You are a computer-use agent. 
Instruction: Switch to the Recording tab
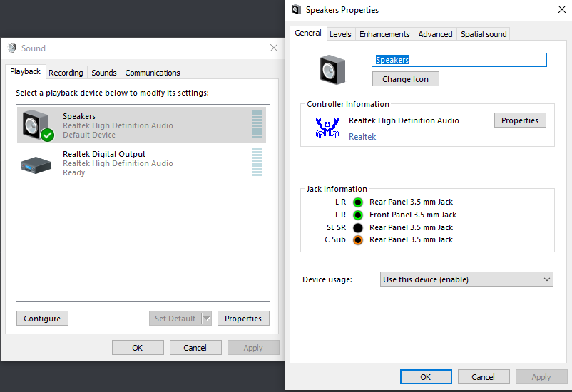pos(66,73)
